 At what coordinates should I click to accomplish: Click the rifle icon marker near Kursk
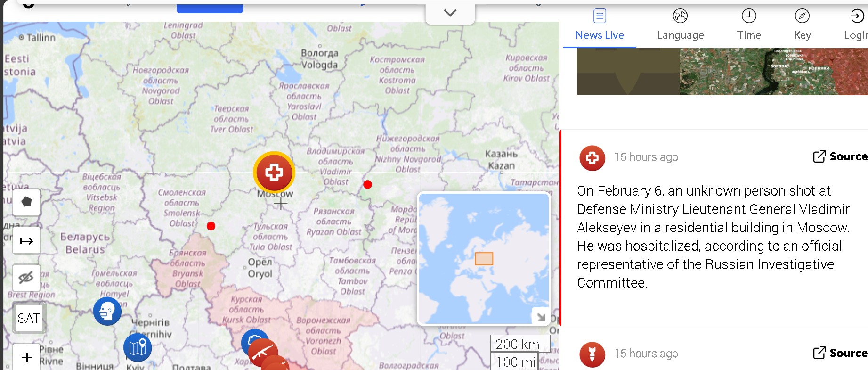pyautogui.click(x=263, y=353)
